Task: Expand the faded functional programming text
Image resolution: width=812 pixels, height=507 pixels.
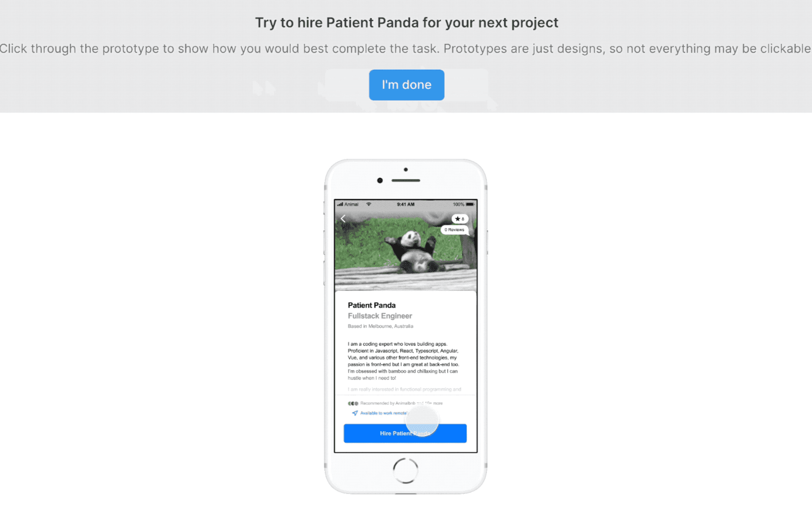Action: [404, 389]
